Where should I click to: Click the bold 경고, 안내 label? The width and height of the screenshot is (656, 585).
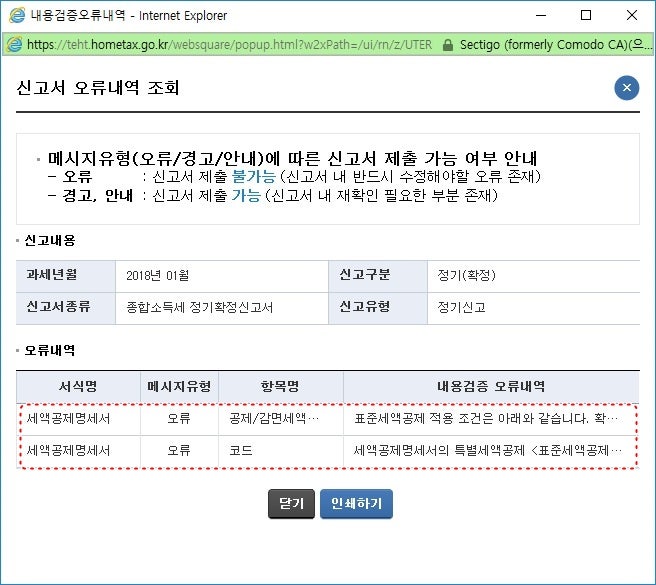pyautogui.click(x=98, y=195)
